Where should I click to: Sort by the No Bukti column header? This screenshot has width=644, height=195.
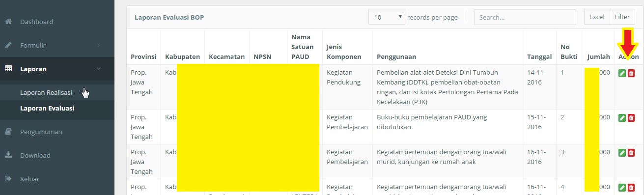click(569, 52)
